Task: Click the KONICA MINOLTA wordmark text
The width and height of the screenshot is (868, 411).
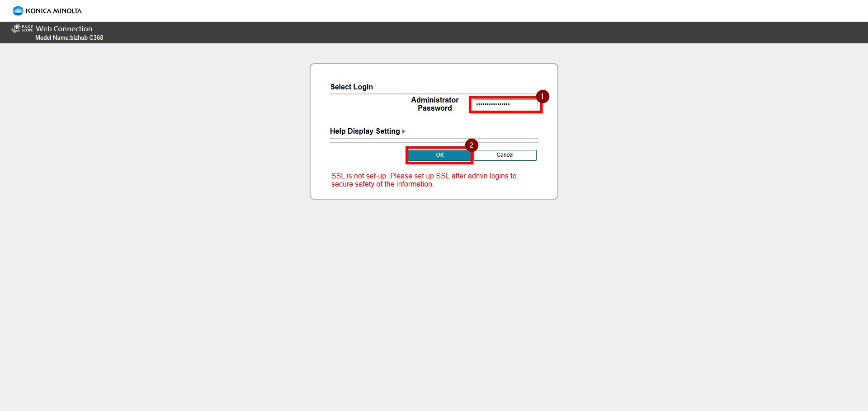Action: [54, 11]
